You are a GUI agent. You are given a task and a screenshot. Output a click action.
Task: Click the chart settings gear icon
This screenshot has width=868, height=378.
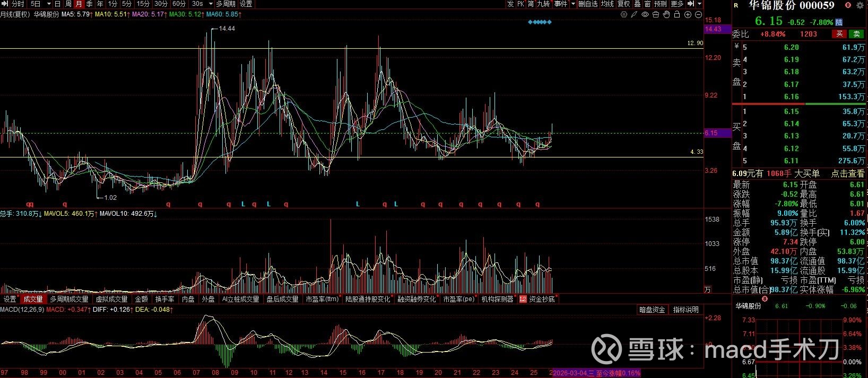(x=624, y=15)
